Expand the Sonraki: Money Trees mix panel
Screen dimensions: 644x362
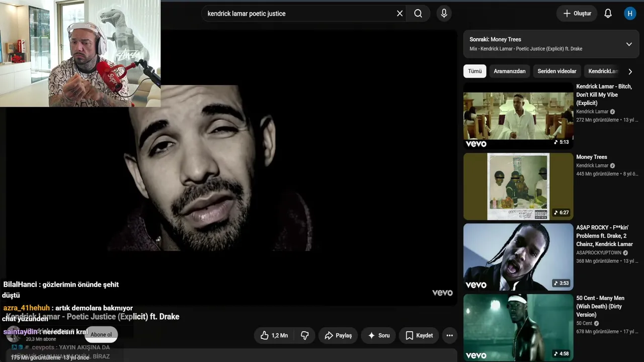629,44
